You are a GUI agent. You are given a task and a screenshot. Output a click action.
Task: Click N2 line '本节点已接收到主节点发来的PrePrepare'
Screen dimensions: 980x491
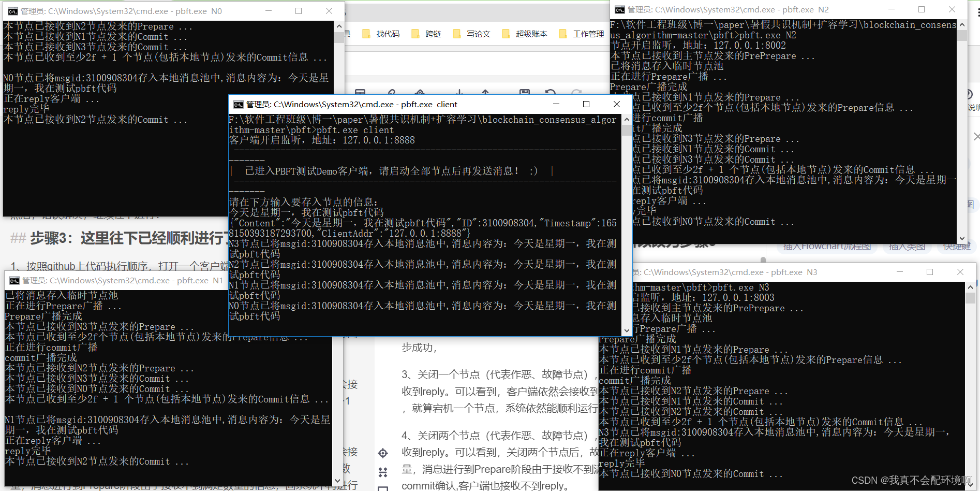click(712, 56)
